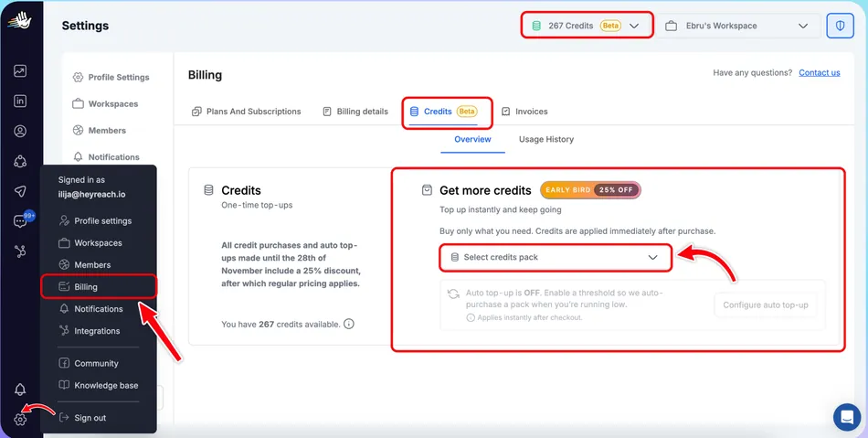Select Workspaces in popup menu
Image resolution: width=868 pixels, height=438 pixels.
coord(90,242)
